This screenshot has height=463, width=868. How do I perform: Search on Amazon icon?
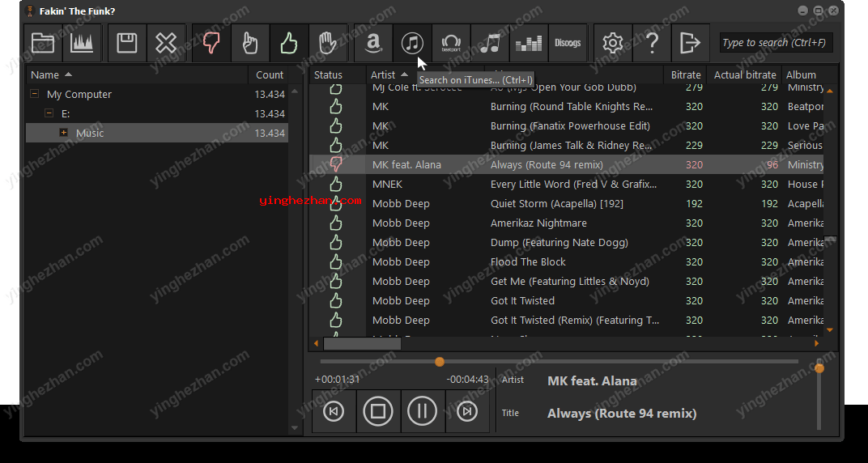pos(373,43)
